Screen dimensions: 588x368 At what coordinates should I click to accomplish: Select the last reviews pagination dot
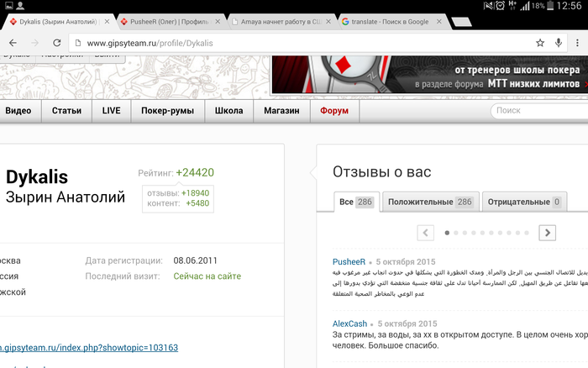click(527, 233)
